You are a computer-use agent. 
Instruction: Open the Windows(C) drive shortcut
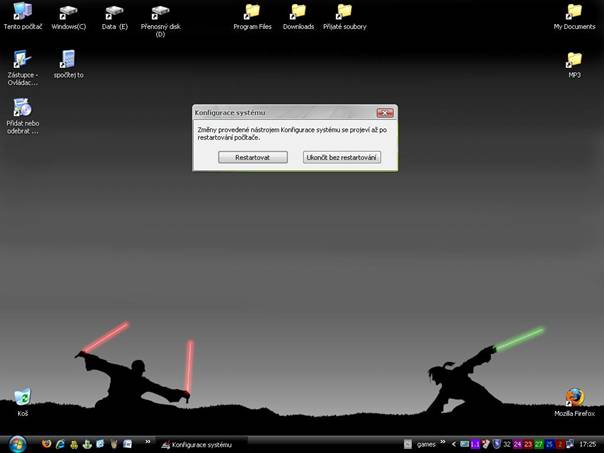[69, 17]
